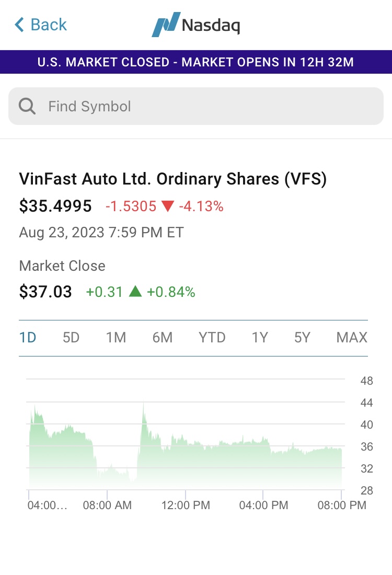The width and height of the screenshot is (392, 575).
Task: Tap the U.S. Market Closed banner
Action: (196, 62)
